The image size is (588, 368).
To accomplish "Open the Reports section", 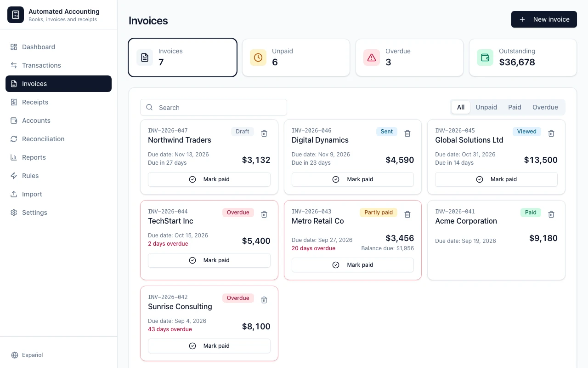I will pyautogui.click(x=58, y=157).
